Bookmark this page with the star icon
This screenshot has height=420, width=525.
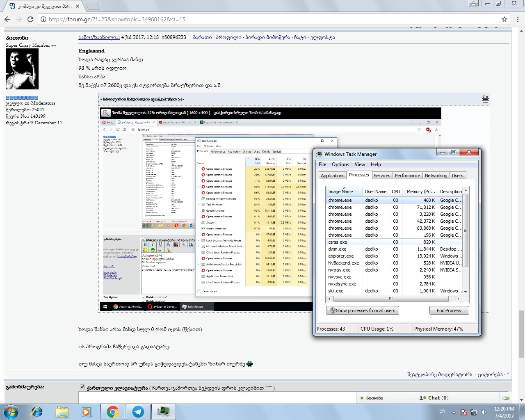tap(504, 19)
